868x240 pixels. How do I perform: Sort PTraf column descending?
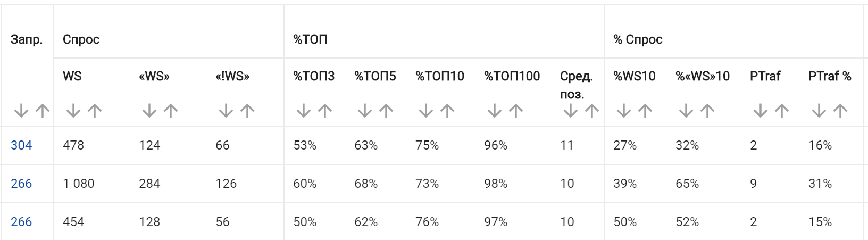(761, 111)
